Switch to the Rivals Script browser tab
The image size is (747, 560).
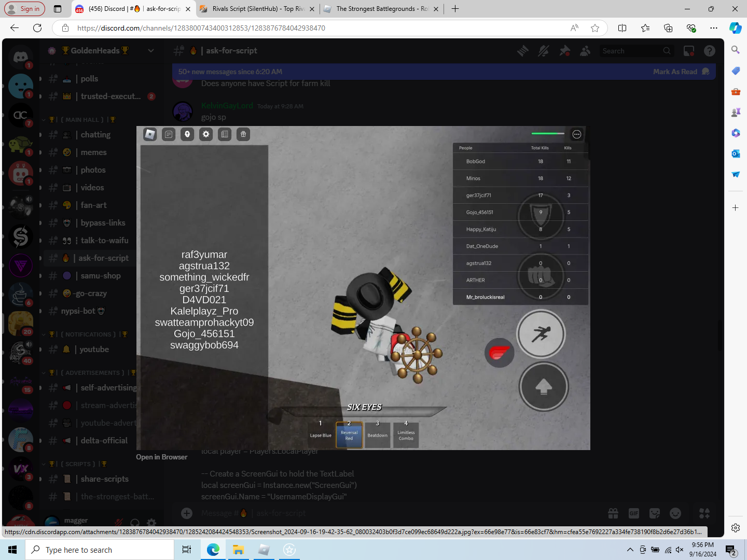[257, 9]
